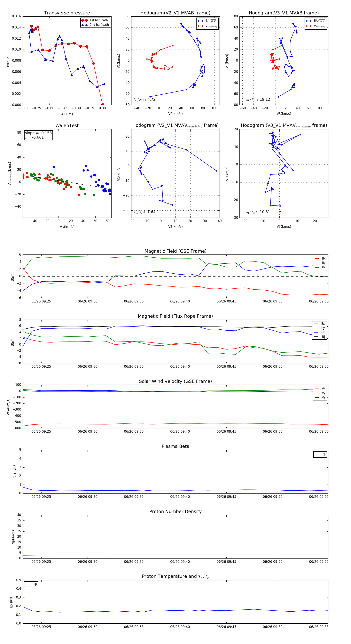
Task: Click the Hodogram V2_V1 MVAV remaining frame title
Action: click(x=175, y=125)
